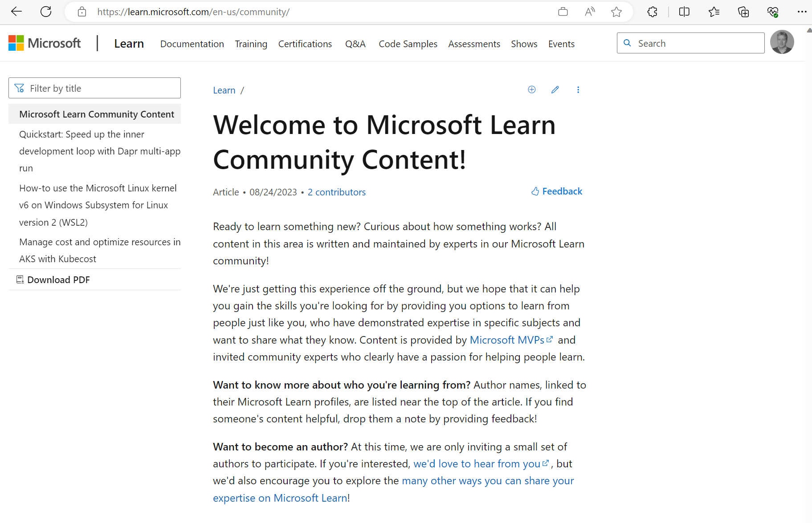Click the filter funnel icon

(19, 88)
